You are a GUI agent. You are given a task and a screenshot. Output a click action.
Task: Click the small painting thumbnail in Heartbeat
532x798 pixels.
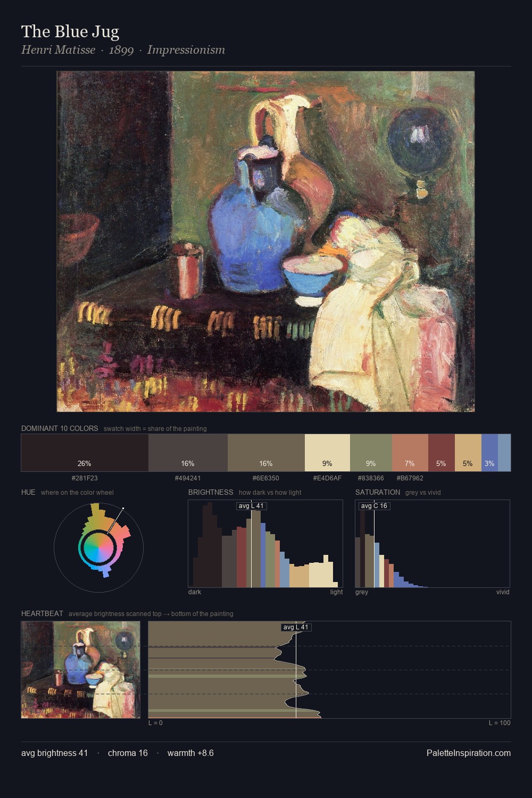(81, 670)
